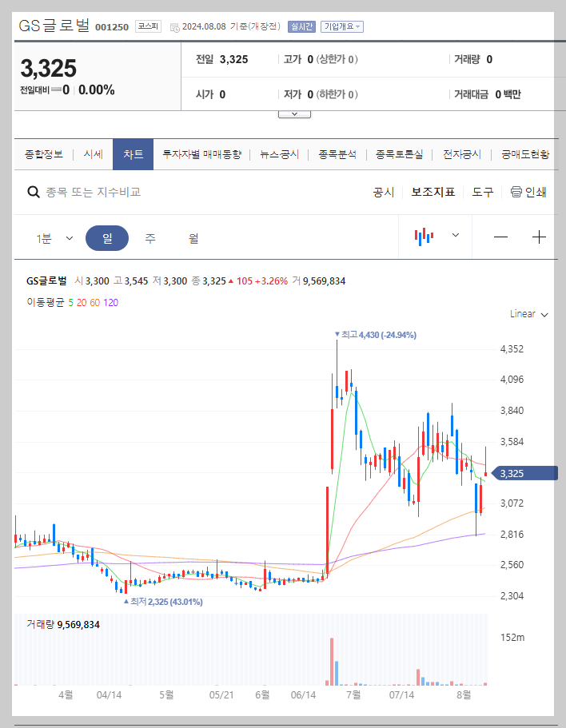Click the stock comparison search input field

coord(120,192)
